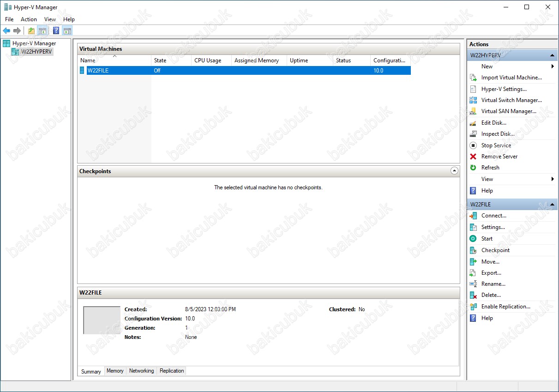Toggle the Show/Hide Action Pane toolbar icon
The height and width of the screenshot is (392, 559).
pos(67,31)
